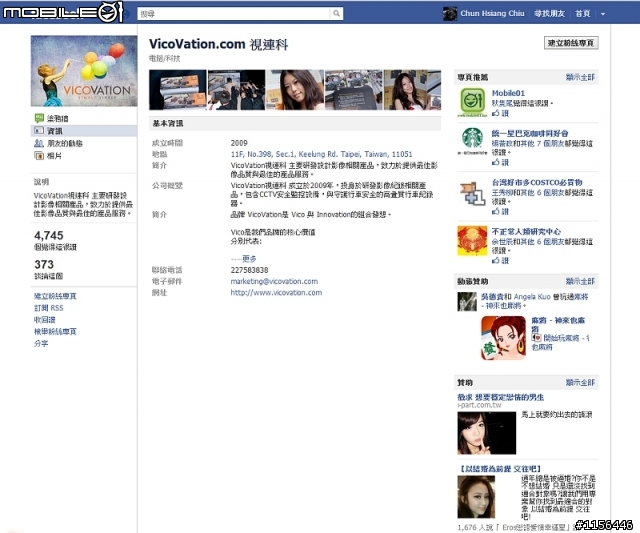The height and width of the screenshot is (533, 640).
Task: Open third photo strip thumbnail of woman's face
Action: (295, 90)
